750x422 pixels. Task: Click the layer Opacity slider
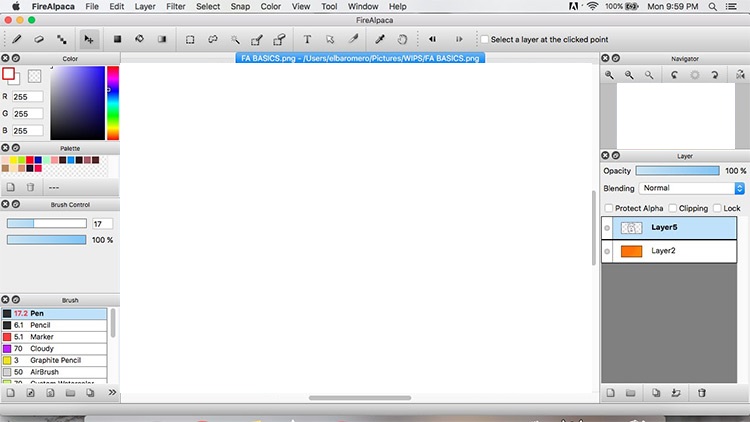pyautogui.click(x=677, y=171)
